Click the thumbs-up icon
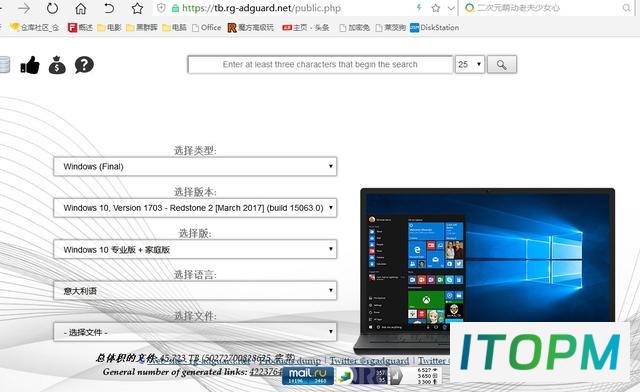This screenshot has width=640, height=392. tap(30, 65)
